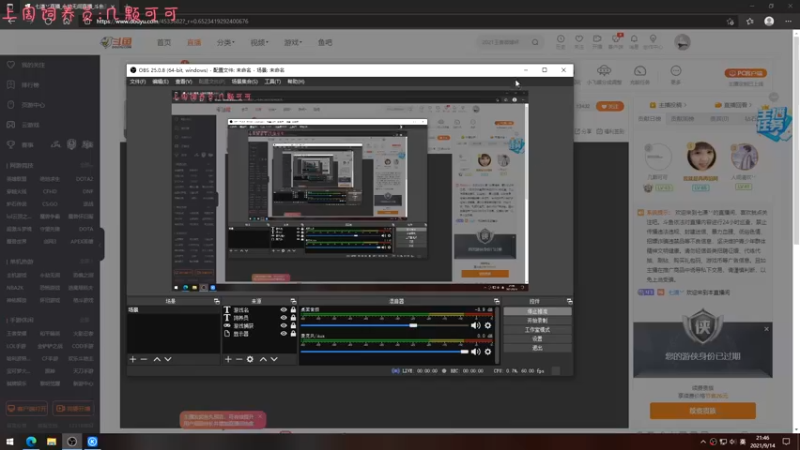This screenshot has height=450, width=800.
Task: Mute the desktop audio channel
Action: [476, 326]
